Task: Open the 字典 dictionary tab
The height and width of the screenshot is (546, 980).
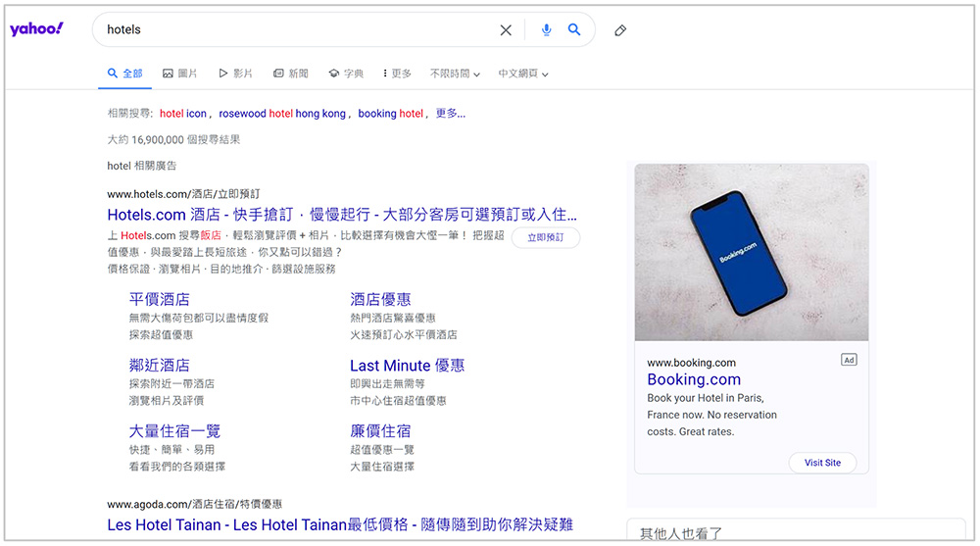Action: pyautogui.click(x=346, y=74)
